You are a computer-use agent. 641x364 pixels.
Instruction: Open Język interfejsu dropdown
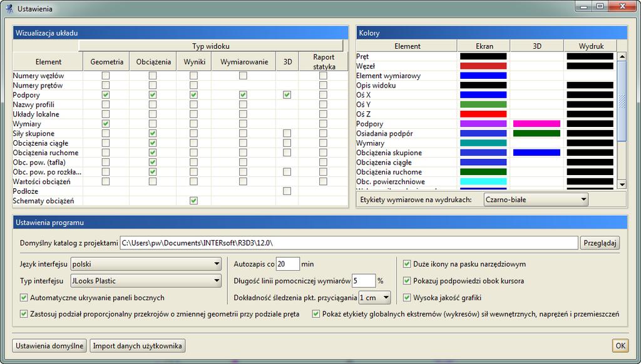[x=146, y=264]
